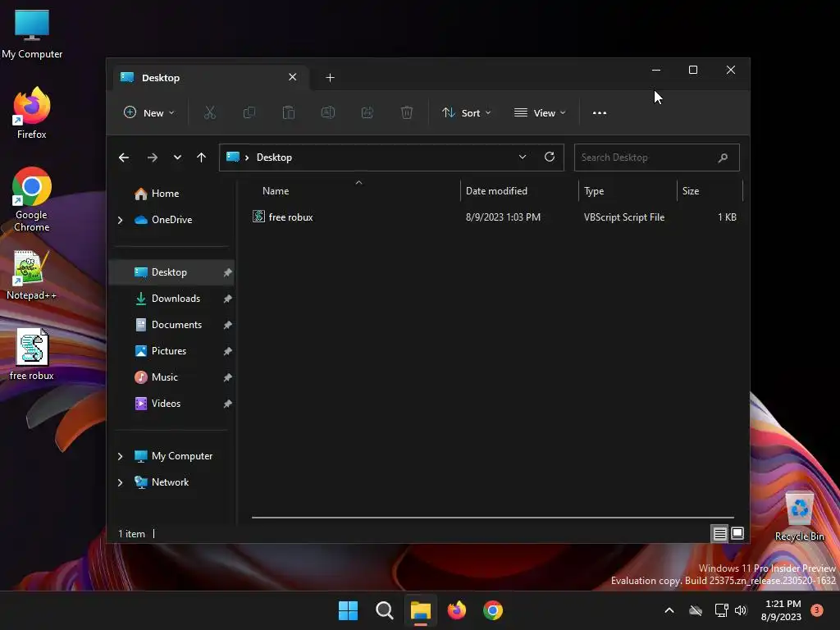Expand the Network tree node
The width and height of the screenshot is (840, 630).
[120, 482]
